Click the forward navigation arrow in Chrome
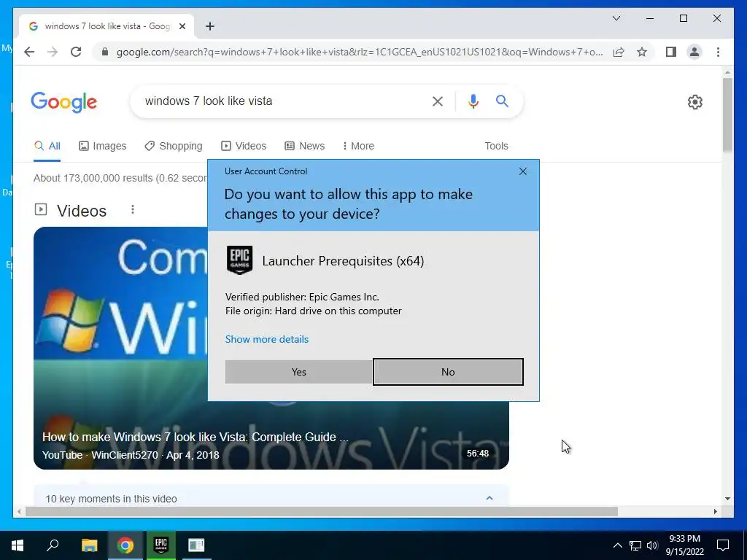 [x=53, y=52]
